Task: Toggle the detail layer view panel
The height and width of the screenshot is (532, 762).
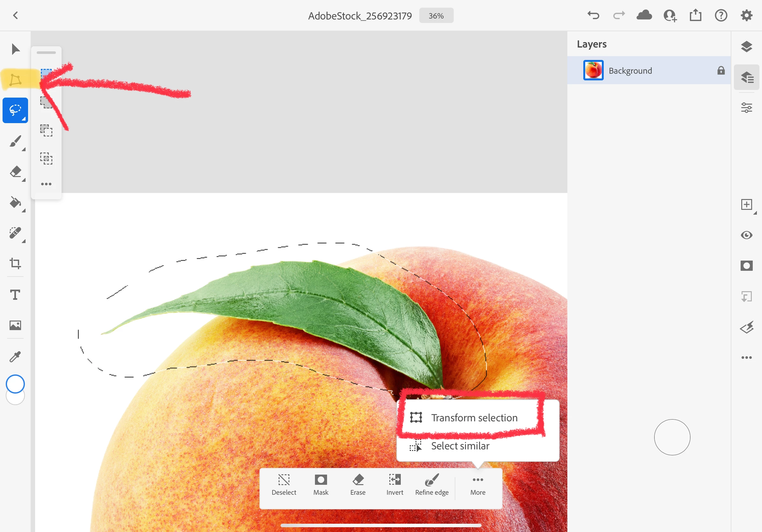Action: [x=746, y=77]
